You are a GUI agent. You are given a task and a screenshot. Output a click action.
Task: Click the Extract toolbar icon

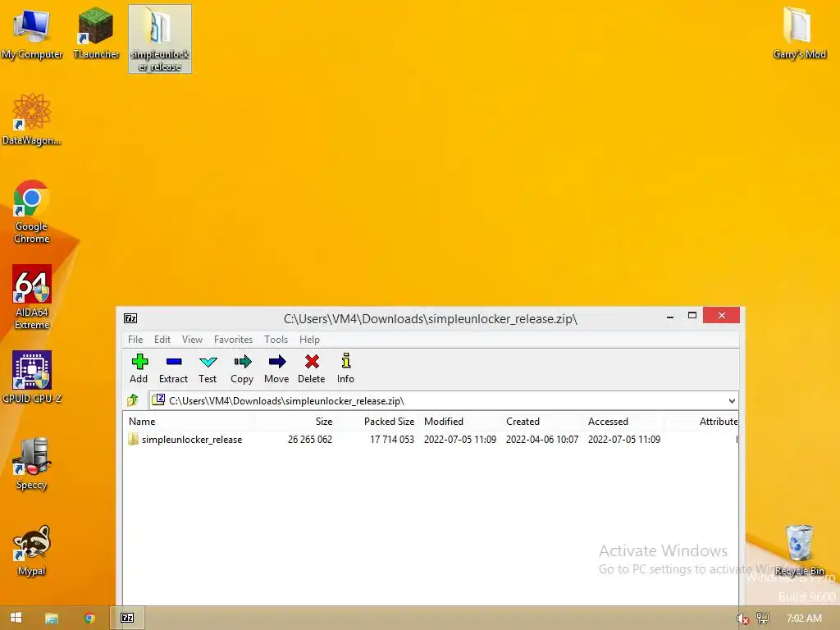(174, 362)
